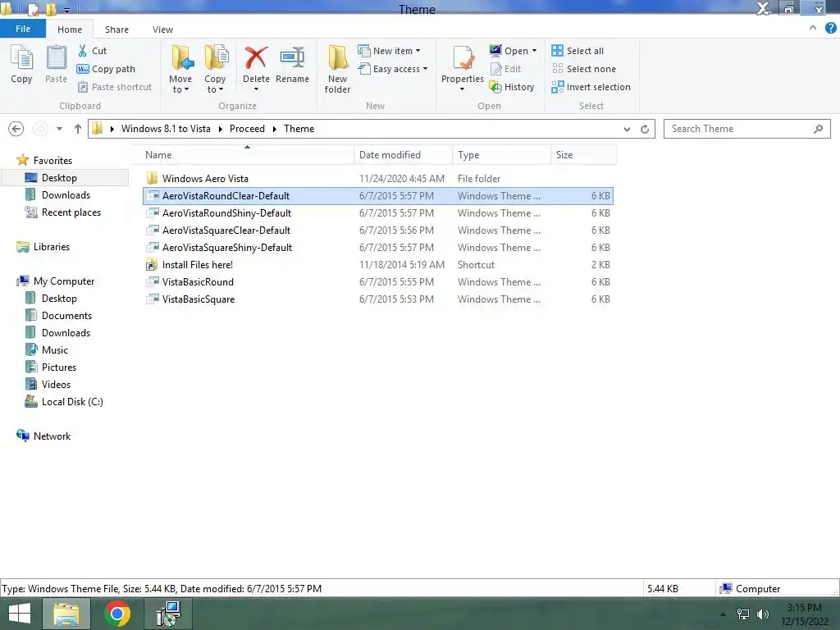Sort by the Name column header
The image size is (840, 630).
[x=246, y=155]
